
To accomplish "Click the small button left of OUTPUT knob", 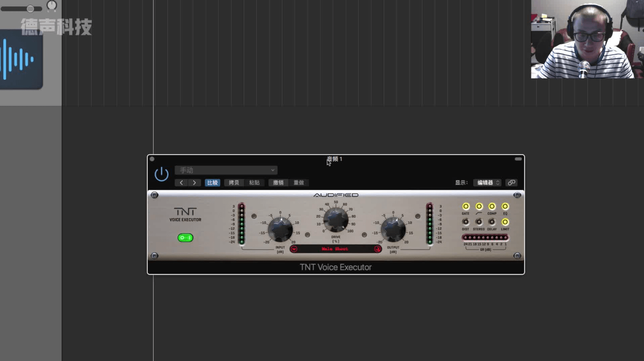I will coord(364,235).
